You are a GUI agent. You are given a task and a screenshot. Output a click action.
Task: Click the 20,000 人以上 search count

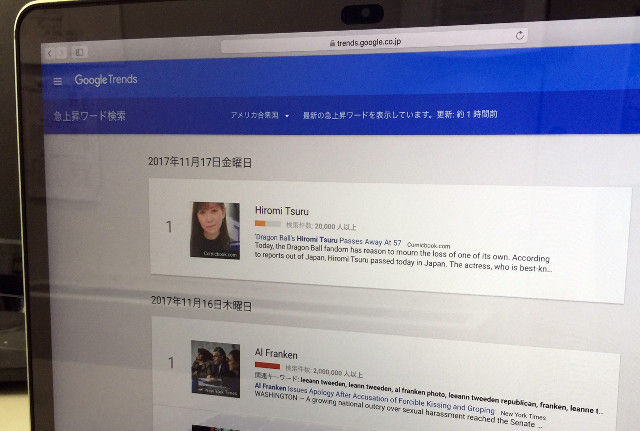click(336, 226)
